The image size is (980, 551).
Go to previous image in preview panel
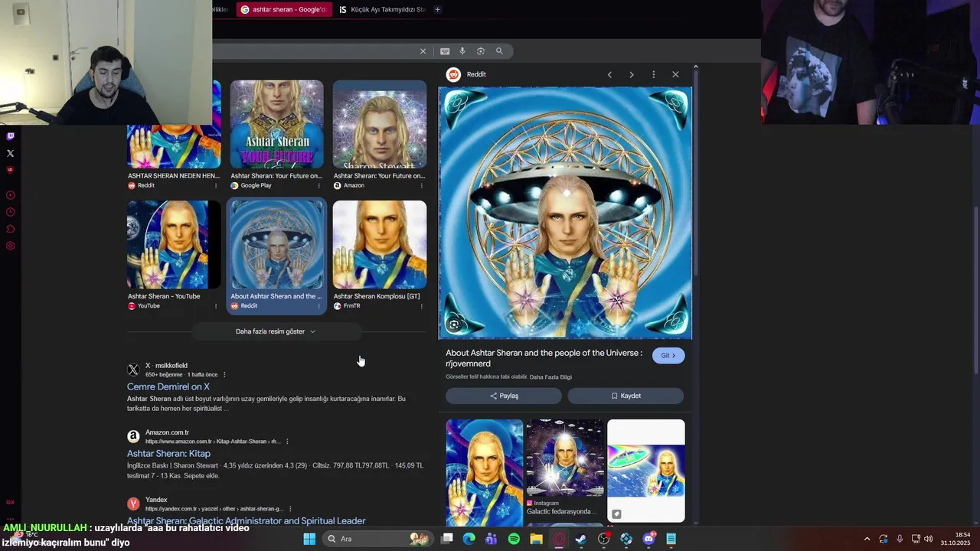click(609, 74)
